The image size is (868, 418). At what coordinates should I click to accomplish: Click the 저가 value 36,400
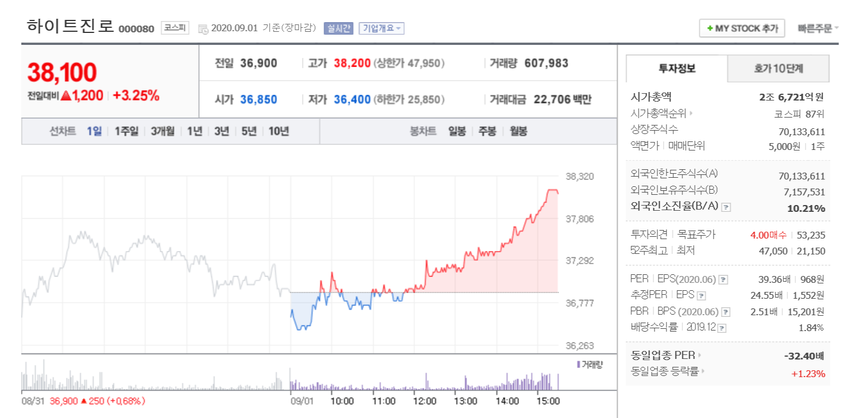(x=352, y=100)
